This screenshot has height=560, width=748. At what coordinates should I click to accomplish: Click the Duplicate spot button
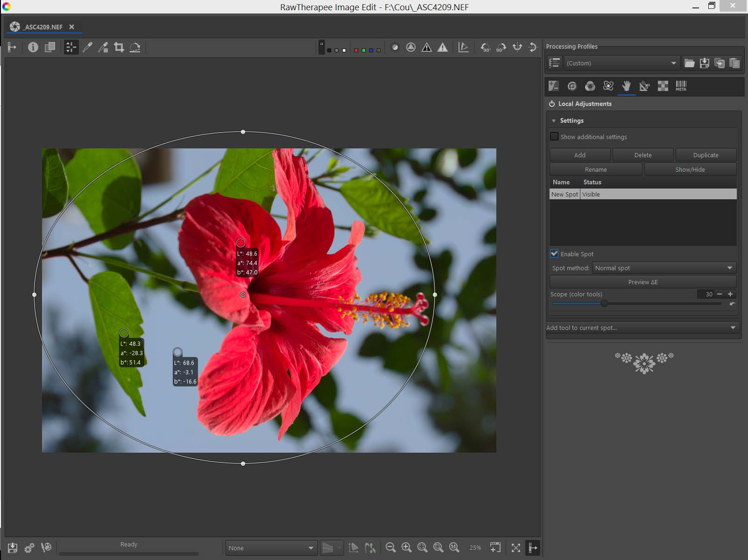(706, 155)
